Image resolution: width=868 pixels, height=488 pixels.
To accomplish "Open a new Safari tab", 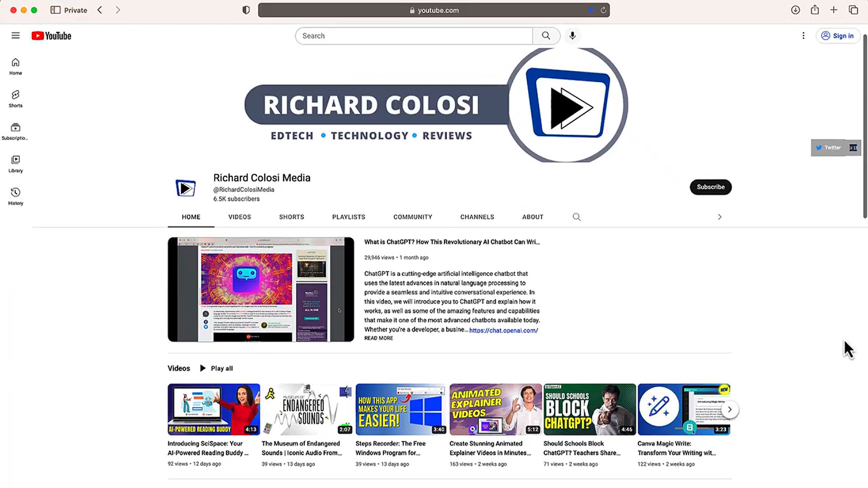I will tap(834, 10).
